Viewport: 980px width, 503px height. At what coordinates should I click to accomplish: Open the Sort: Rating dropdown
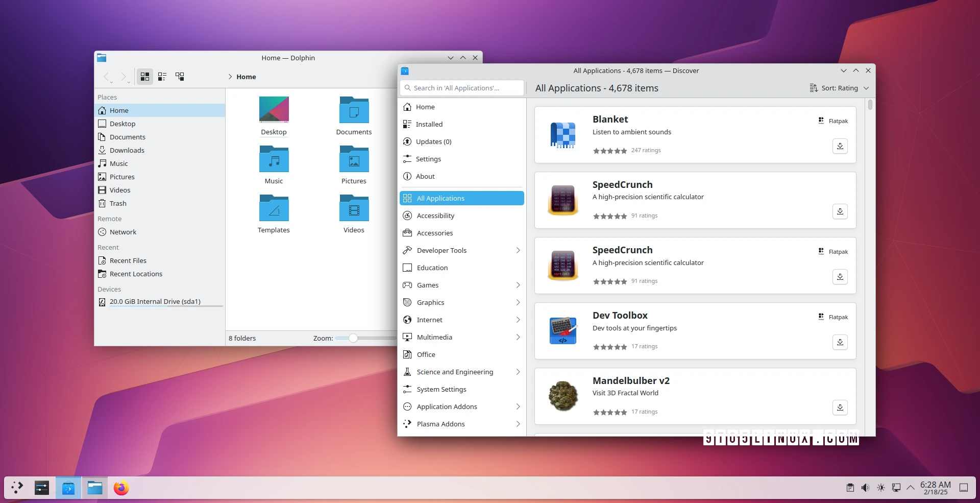[x=839, y=88]
